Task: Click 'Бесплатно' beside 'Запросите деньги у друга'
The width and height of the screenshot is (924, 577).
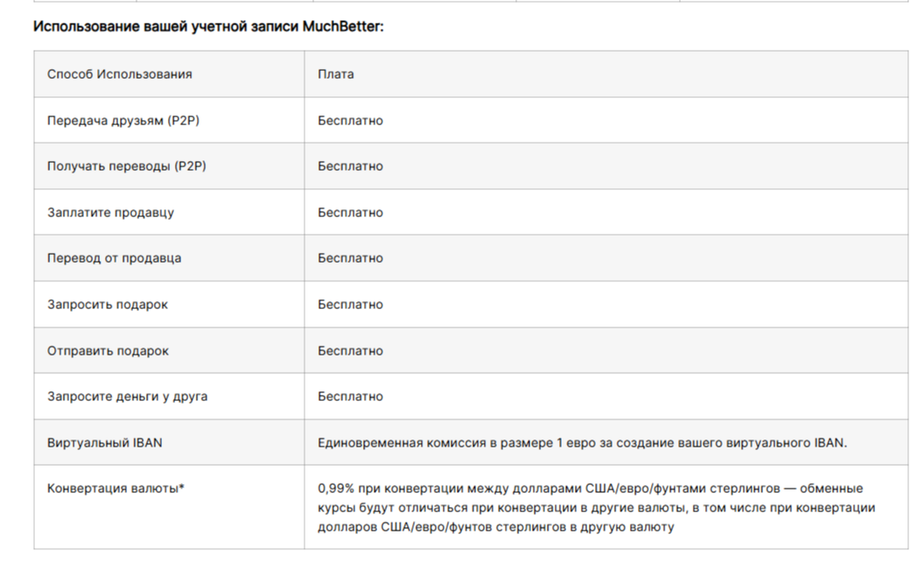Action: (x=350, y=397)
